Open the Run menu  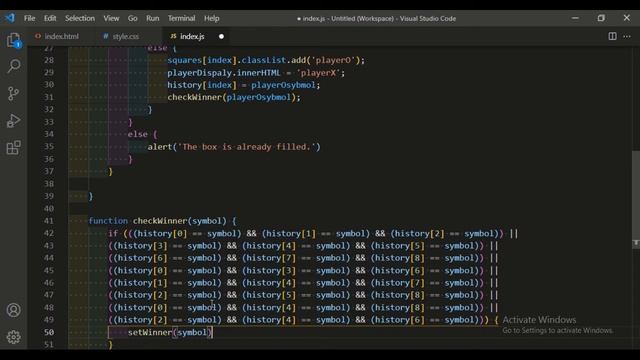153,18
